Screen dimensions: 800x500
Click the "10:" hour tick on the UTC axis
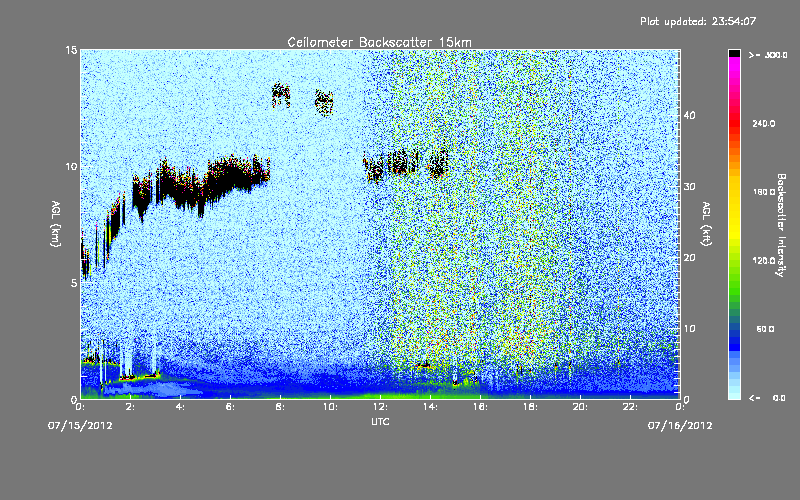[330, 407]
